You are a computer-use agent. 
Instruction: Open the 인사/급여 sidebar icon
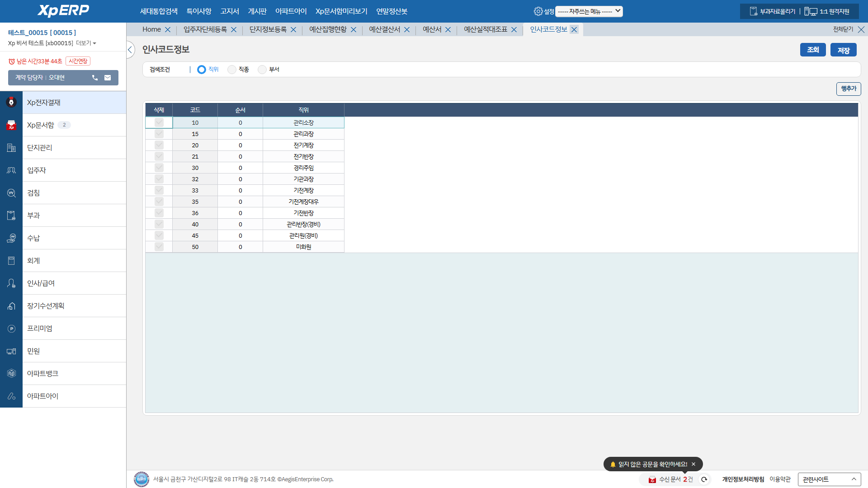coord(11,283)
